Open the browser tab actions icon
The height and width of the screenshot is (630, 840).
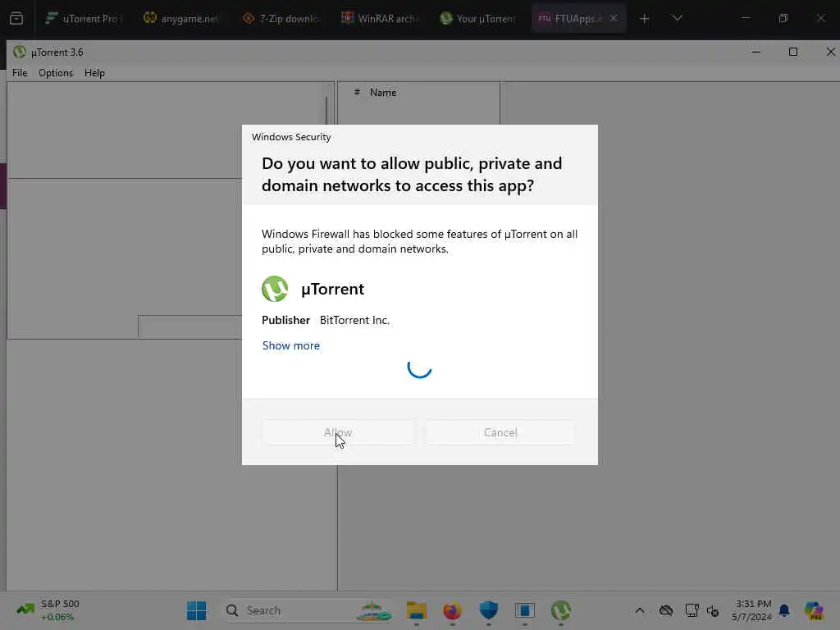(16, 18)
